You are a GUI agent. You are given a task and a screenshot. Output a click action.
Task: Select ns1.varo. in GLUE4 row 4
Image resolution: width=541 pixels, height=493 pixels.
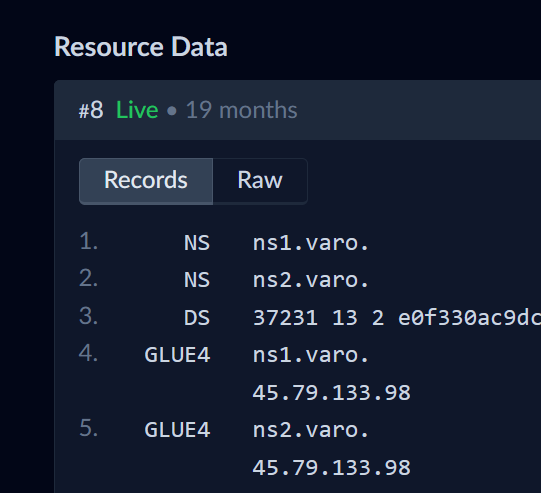[311, 355]
